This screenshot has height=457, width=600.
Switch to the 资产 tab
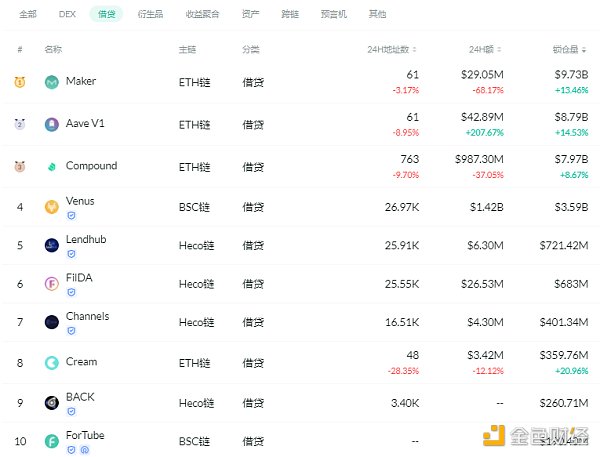point(251,14)
